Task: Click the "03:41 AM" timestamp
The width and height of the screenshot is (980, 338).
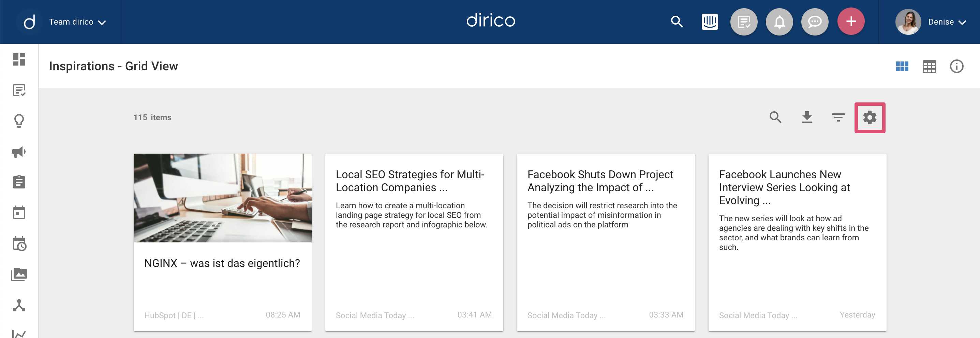Action: (474, 315)
